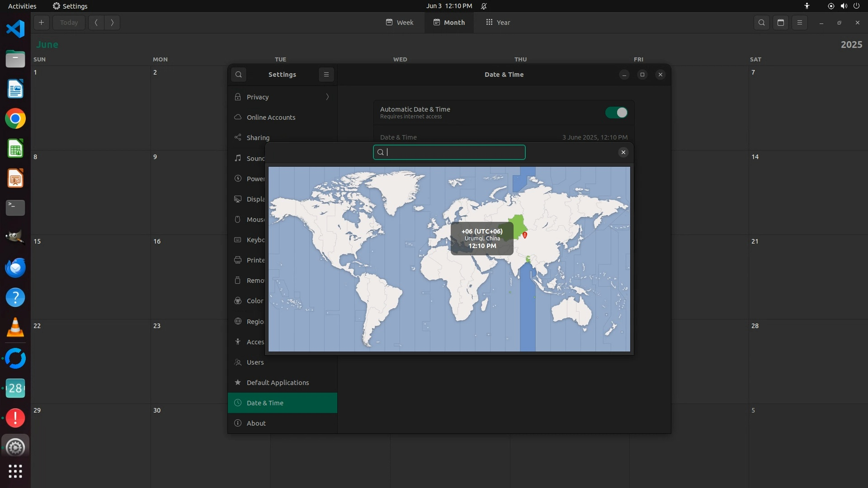Switch calendar to Year view
The image size is (868, 488).
498,23
